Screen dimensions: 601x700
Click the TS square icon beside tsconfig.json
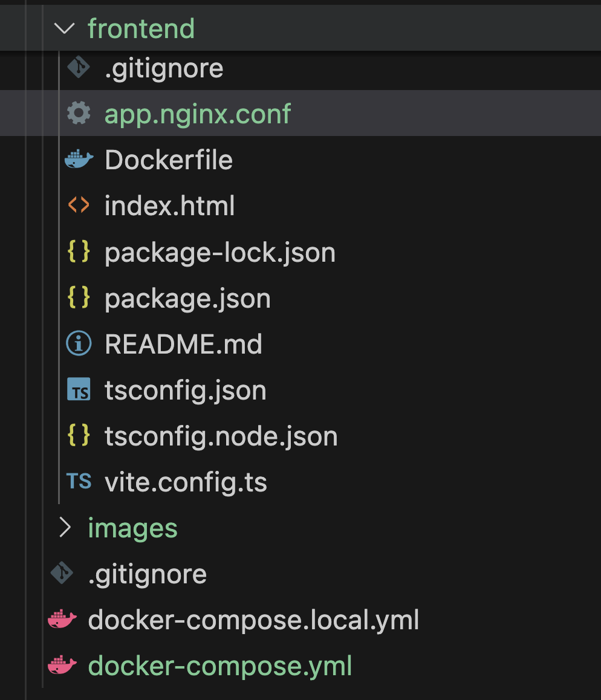click(x=79, y=391)
